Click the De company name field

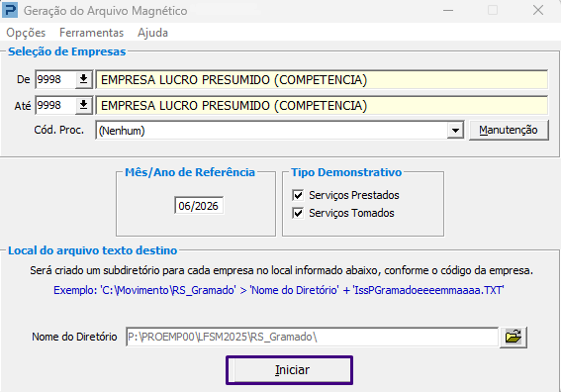coord(322,79)
